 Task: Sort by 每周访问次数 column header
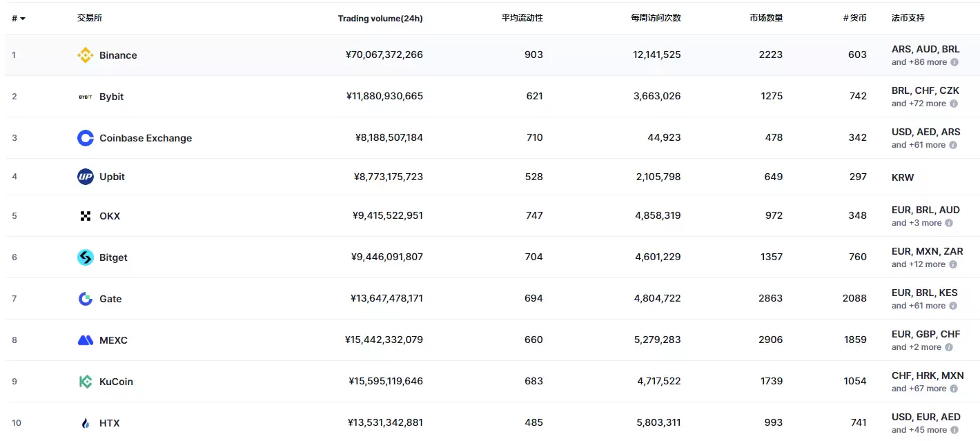[655, 18]
